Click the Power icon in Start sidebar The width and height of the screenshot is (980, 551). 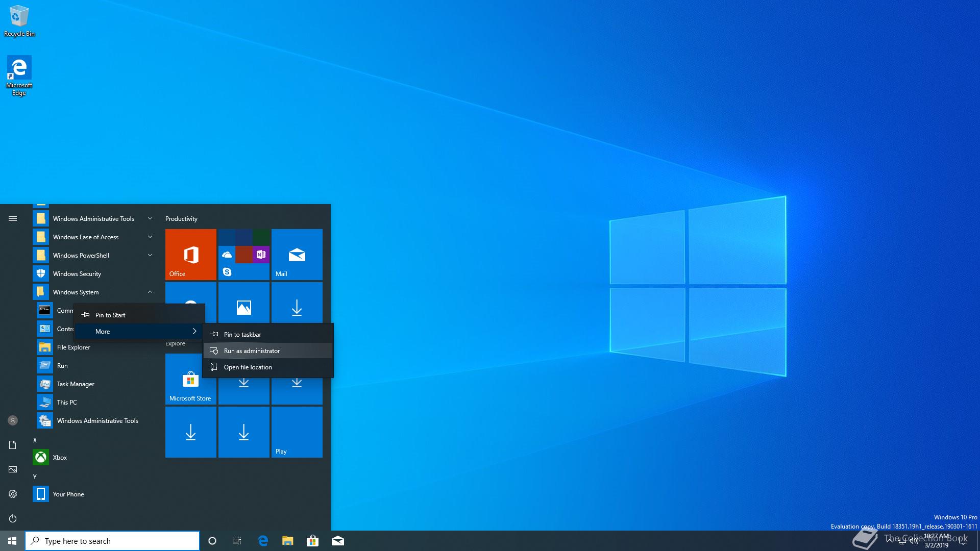click(13, 518)
